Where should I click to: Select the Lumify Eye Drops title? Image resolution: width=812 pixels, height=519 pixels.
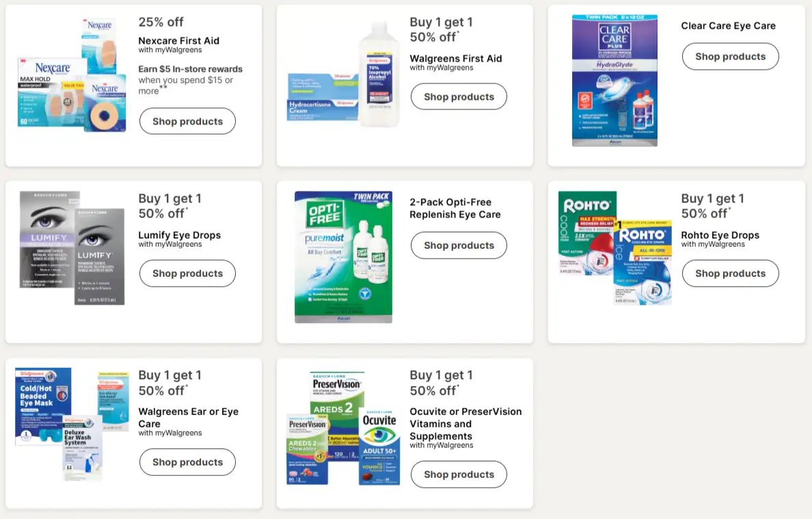pos(179,235)
